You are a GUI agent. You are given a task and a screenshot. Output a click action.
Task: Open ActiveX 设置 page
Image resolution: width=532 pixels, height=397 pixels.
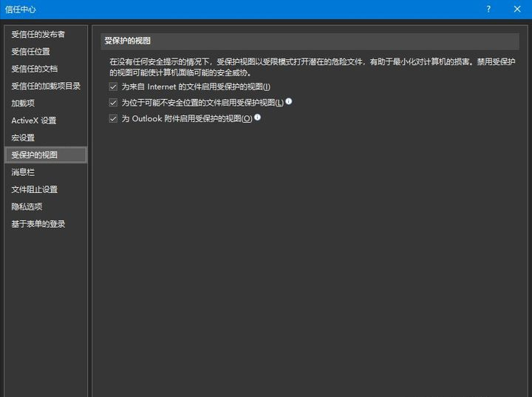46,121
